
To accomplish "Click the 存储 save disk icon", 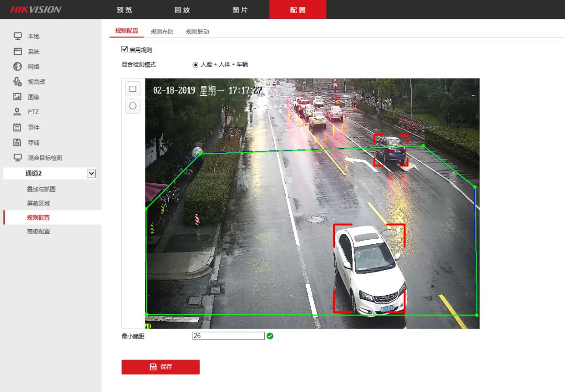I will tap(17, 142).
